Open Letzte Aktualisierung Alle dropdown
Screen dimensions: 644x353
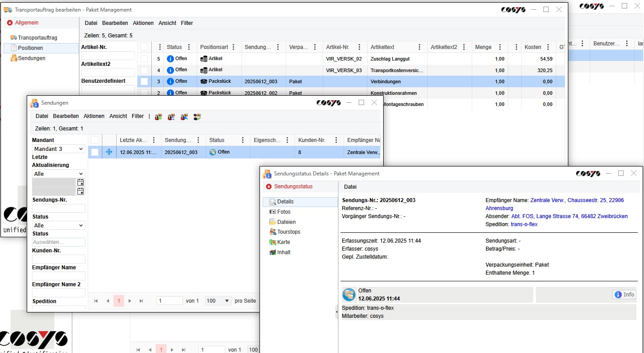[59, 174]
